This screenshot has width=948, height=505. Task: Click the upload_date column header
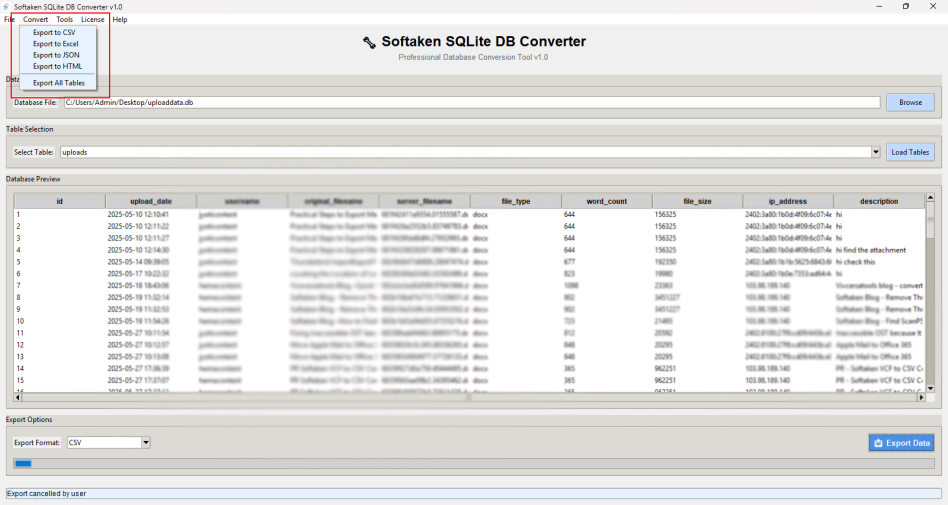coord(151,201)
